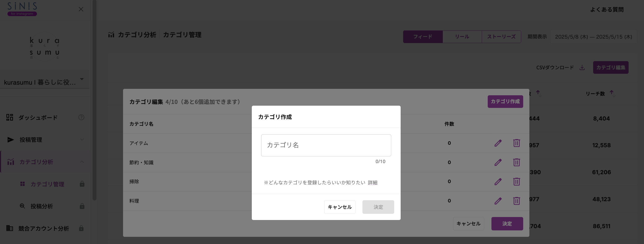
Task: Select the ダッシュボード sidebar icon
Action: pos(9,117)
